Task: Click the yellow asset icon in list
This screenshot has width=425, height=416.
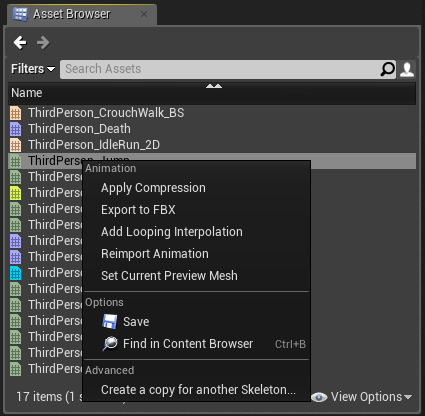Action: coord(16,193)
